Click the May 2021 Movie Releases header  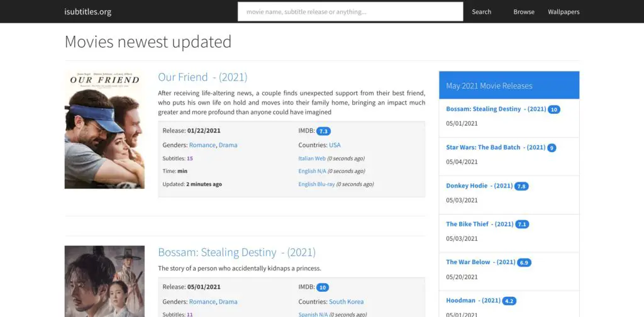(509, 86)
